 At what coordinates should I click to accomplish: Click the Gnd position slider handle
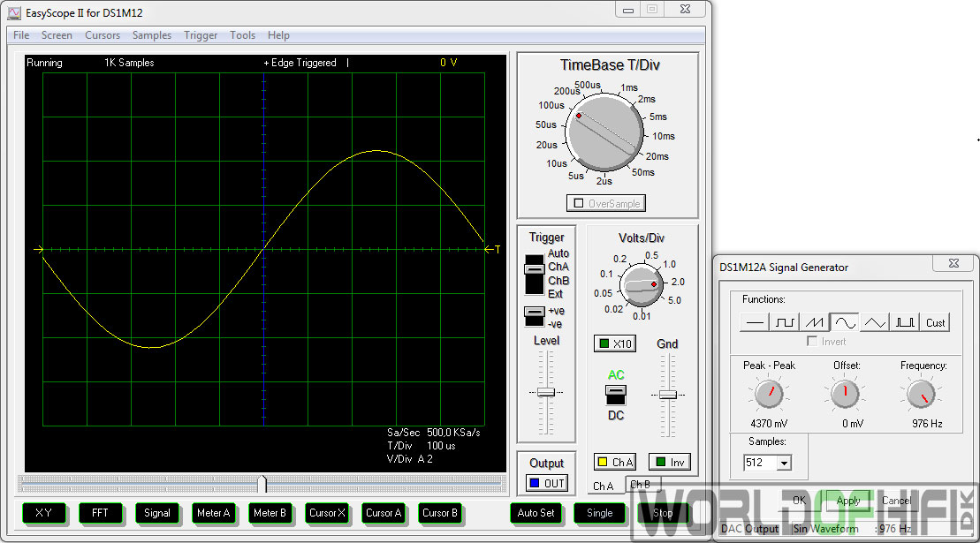(x=667, y=395)
